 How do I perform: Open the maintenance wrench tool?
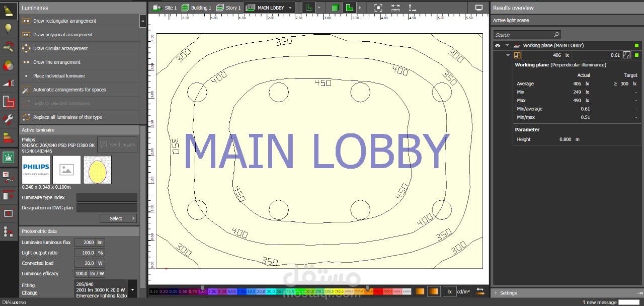click(x=9, y=120)
